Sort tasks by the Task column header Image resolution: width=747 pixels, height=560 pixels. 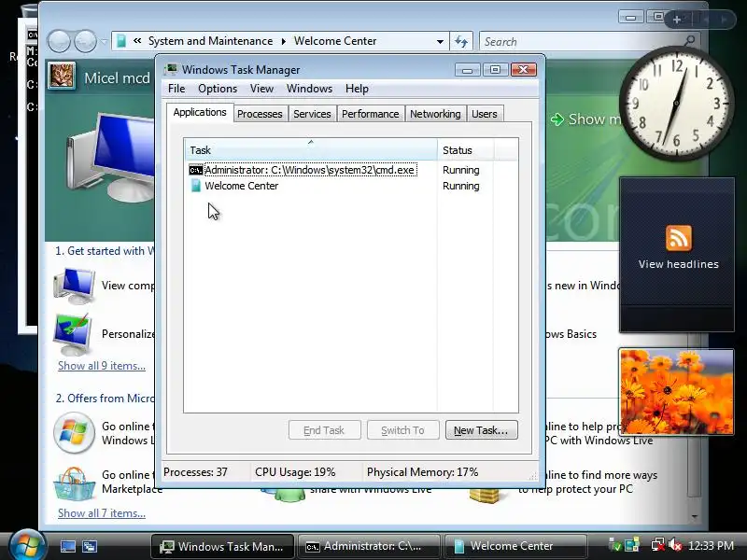pyautogui.click(x=311, y=150)
